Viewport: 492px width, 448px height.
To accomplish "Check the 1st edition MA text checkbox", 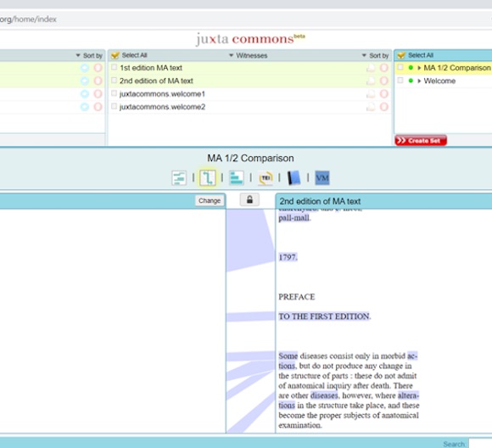I will pyautogui.click(x=115, y=67).
